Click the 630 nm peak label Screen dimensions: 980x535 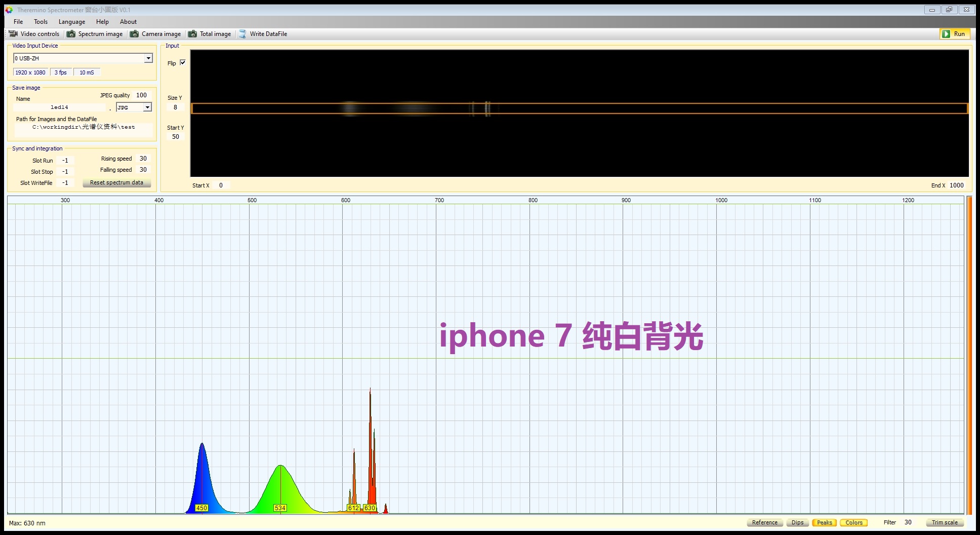tap(370, 508)
